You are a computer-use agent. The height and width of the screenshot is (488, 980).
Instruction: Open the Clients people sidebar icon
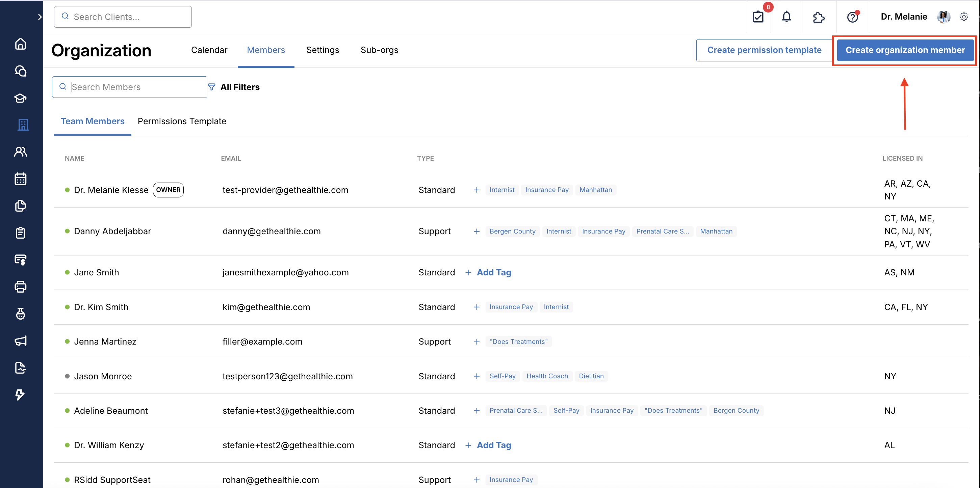click(21, 152)
